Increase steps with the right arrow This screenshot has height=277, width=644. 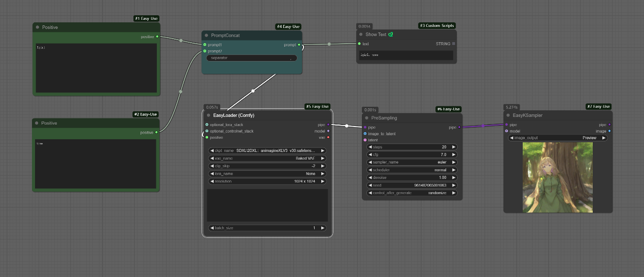tap(454, 147)
